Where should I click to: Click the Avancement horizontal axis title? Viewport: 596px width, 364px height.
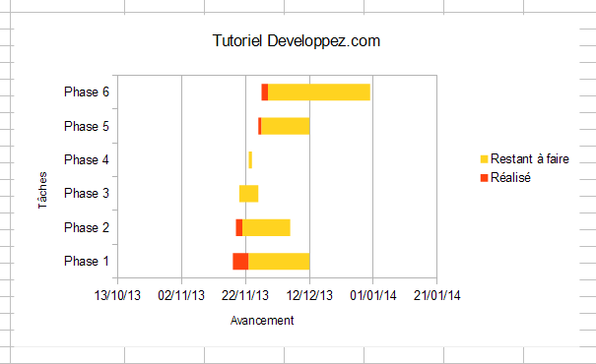coord(262,321)
